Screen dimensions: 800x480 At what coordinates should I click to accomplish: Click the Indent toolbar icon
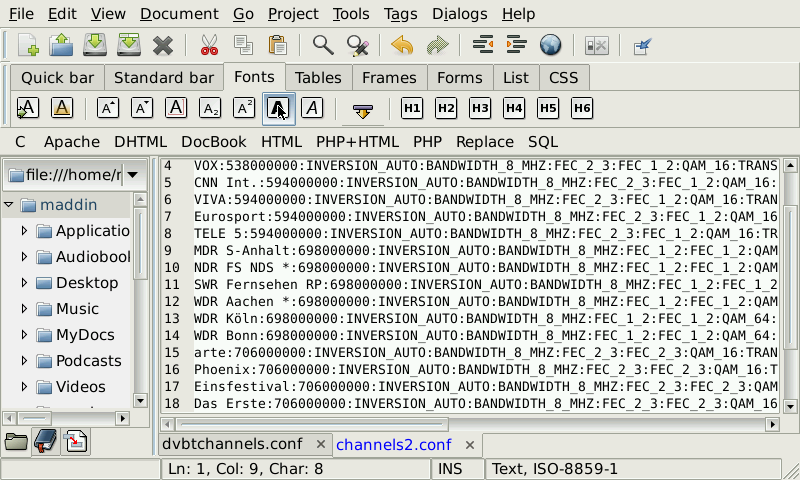(x=516, y=45)
